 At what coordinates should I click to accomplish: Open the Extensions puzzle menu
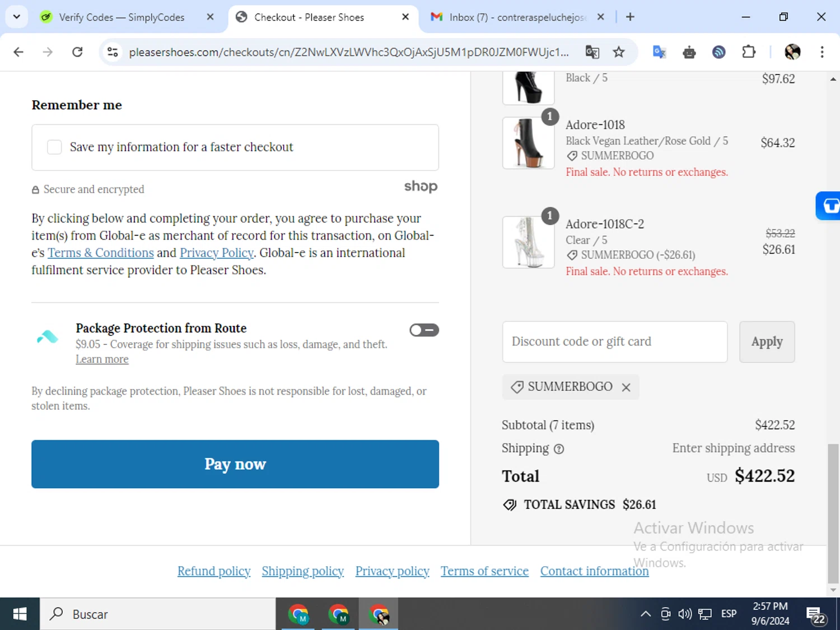click(x=749, y=52)
